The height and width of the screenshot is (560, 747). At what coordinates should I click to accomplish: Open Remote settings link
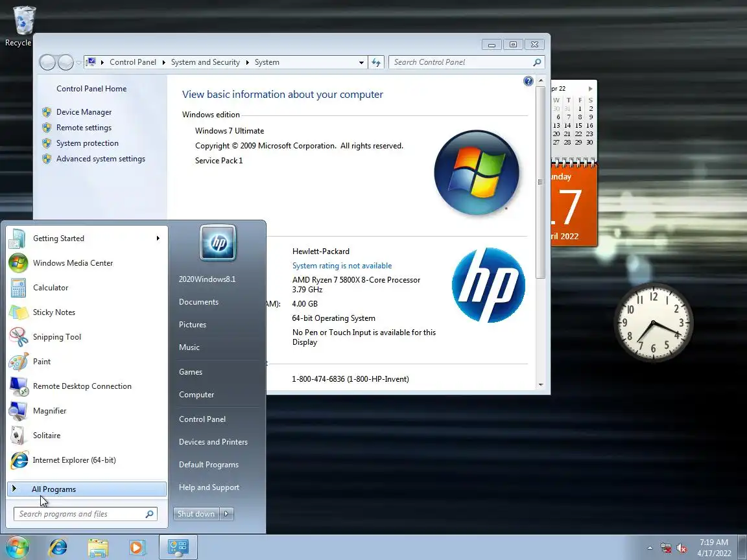pyautogui.click(x=84, y=128)
